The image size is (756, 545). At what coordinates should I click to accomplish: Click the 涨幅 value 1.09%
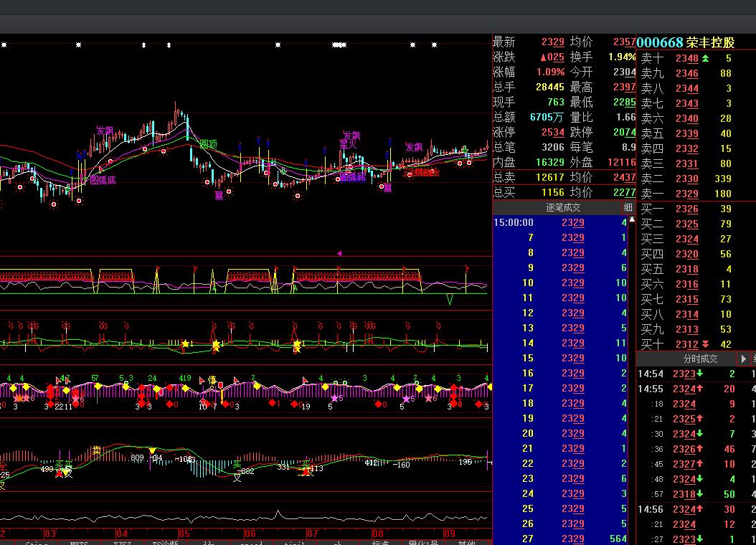tap(550, 72)
